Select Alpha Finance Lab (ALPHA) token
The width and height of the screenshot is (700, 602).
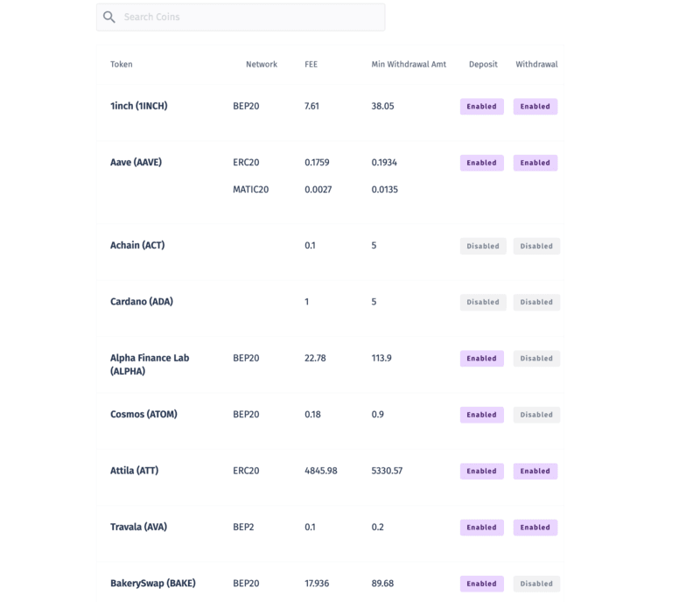click(x=150, y=364)
